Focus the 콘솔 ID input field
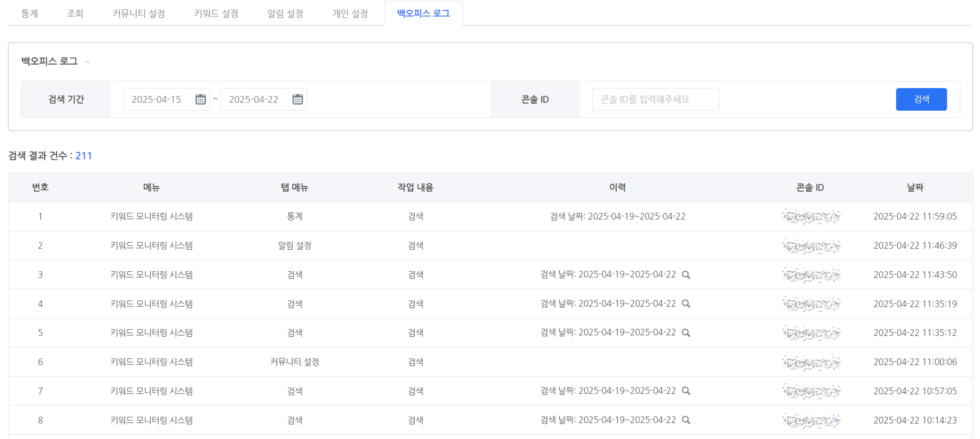980x439 pixels. [x=655, y=99]
